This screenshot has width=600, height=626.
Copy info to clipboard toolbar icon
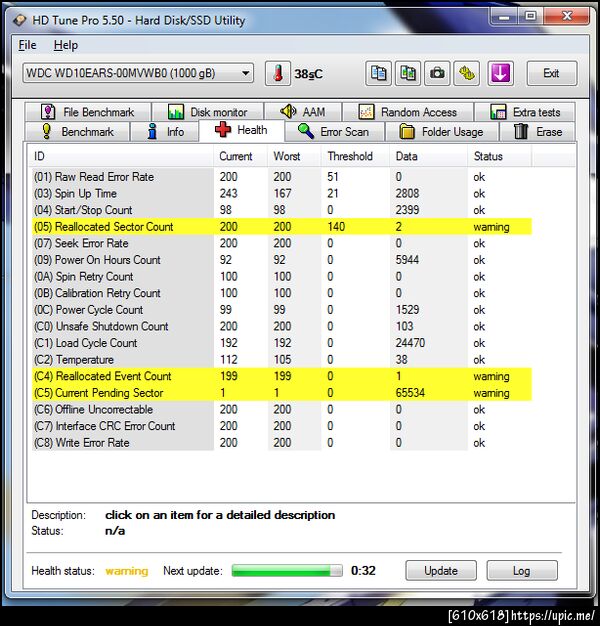378,73
